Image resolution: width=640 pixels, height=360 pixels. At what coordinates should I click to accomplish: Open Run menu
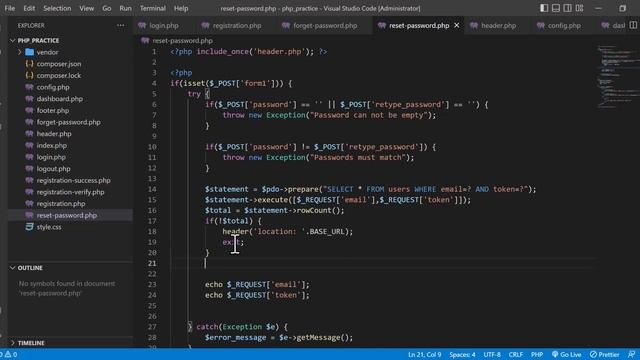pyautogui.click(x=125, y=8)
